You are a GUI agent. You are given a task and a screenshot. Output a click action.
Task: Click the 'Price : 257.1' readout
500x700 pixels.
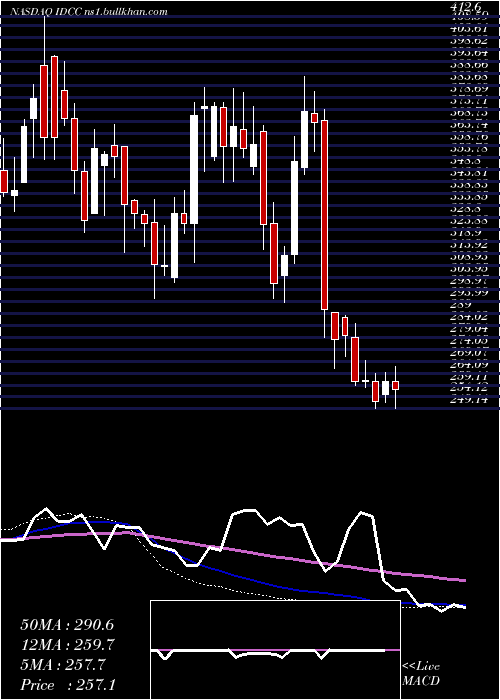pos(68,685)
